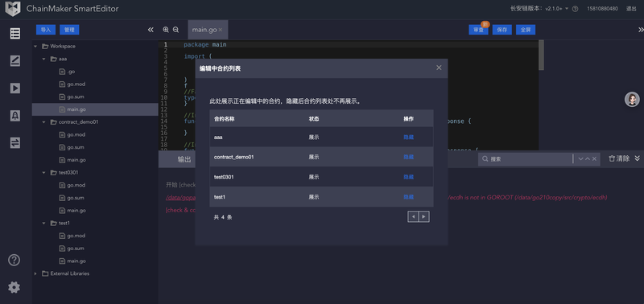Click 退出 to log out
Image resolution: width=644 pixels, height=304 pixels.
coord(631,9)
